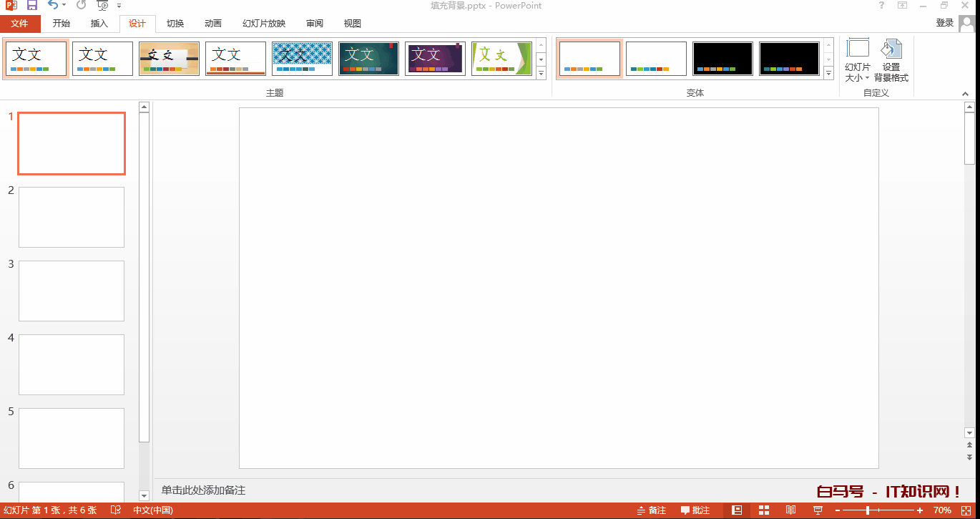The image size is (980, 519).
Task: Click the Save icon in quick access toolbar
Action: [32, 6]
